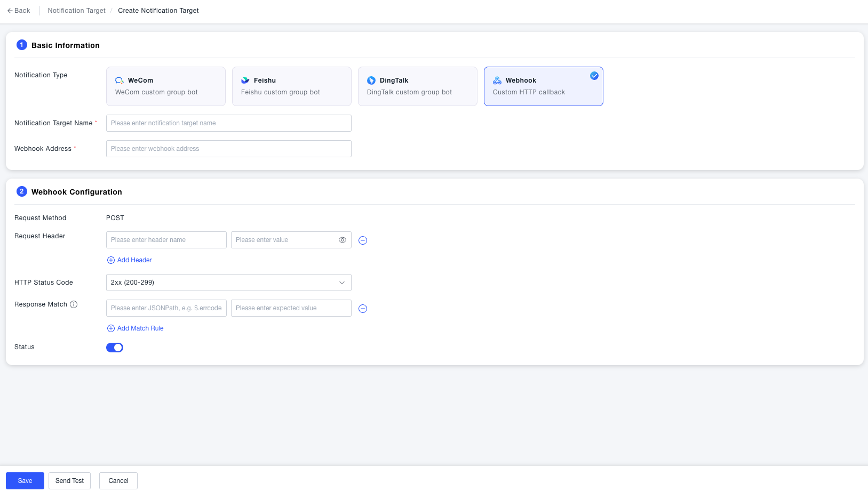The image size is (868, 492).
Task: Click the Create Notification Target breadcrumb
Action: click(158, 11)
